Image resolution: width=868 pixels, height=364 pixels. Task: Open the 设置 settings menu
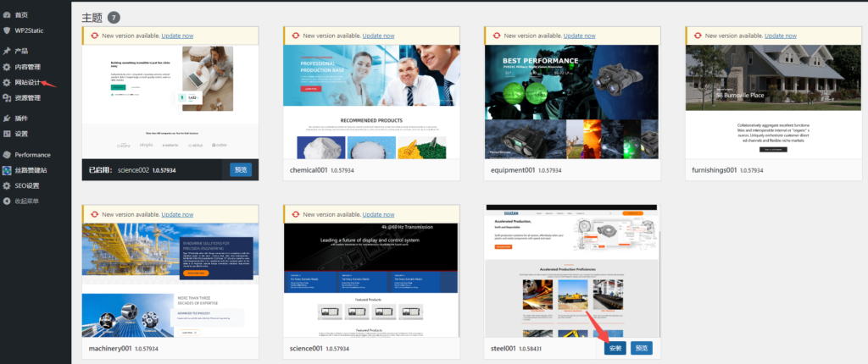21,134
